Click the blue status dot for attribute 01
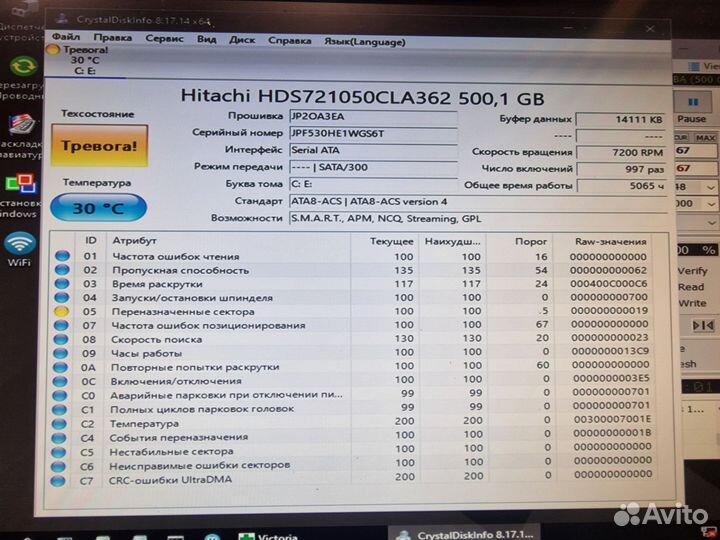The width and height of the screenshot is (720, 540). point(62,256)
